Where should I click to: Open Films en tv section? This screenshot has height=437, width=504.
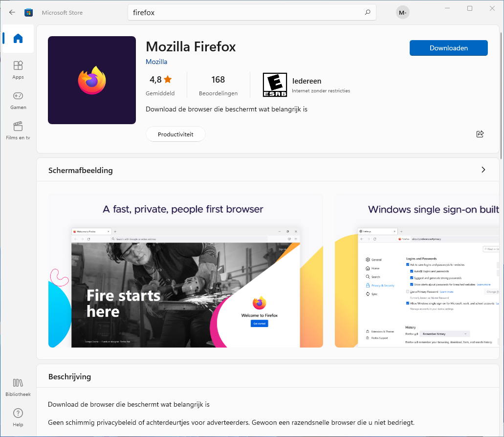click(18, 131)
